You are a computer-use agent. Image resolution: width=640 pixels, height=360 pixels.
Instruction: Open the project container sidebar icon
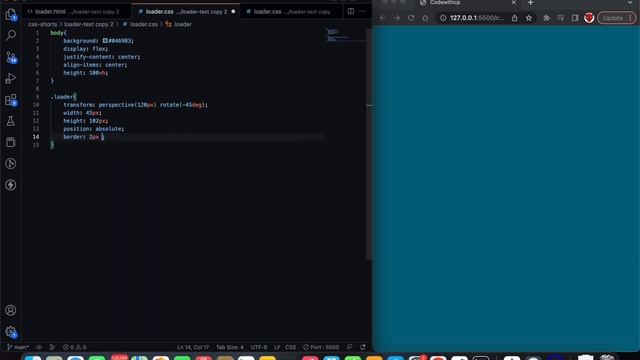point(11,142)
